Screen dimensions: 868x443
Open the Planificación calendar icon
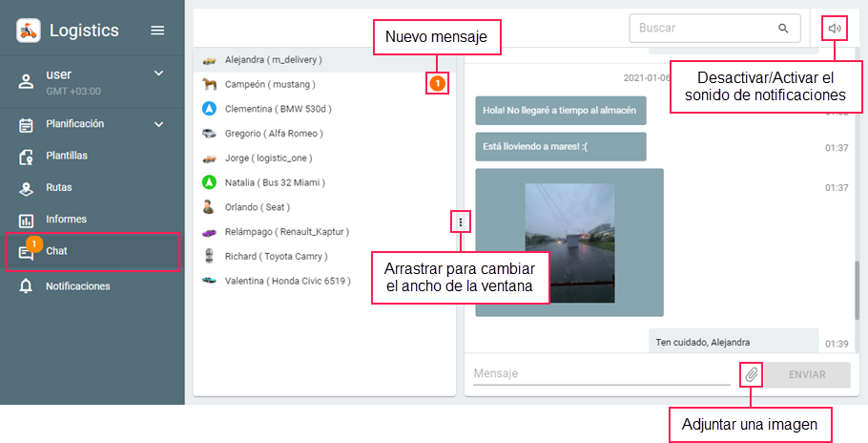click(26, 125)
